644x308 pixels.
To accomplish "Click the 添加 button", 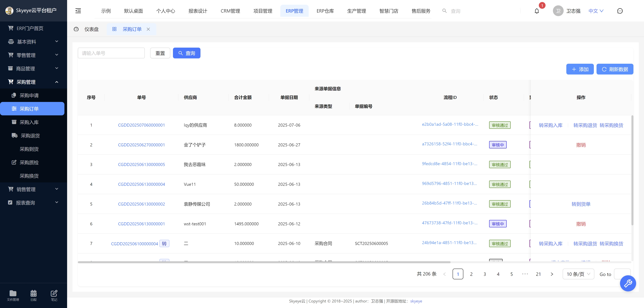I will pyautogui.click(x=580, y=69).
